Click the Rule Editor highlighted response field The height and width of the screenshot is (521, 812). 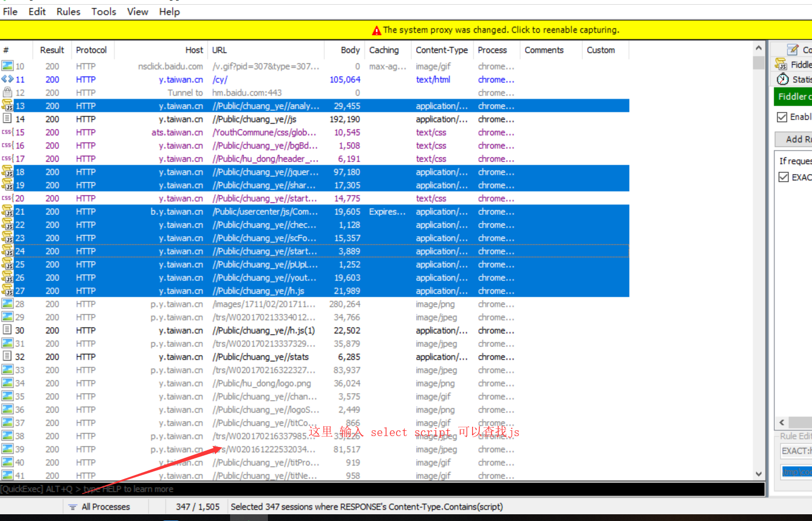click(x=796, y=472)
